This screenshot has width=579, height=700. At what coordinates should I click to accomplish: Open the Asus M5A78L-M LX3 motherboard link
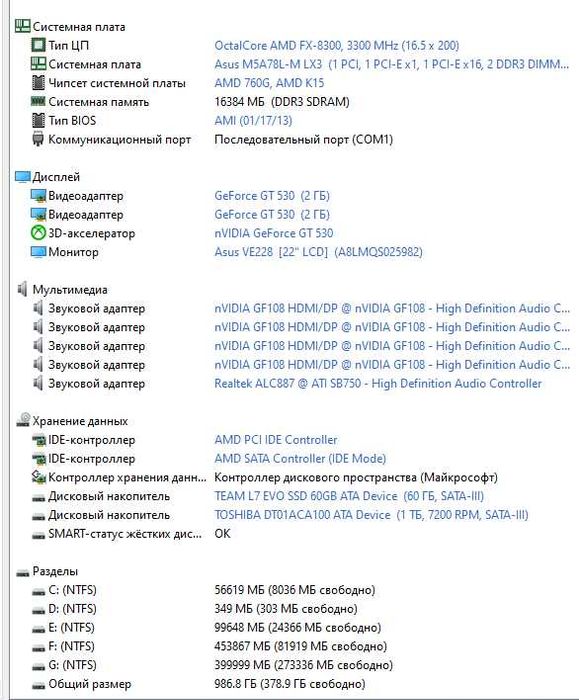pos(392,64)
